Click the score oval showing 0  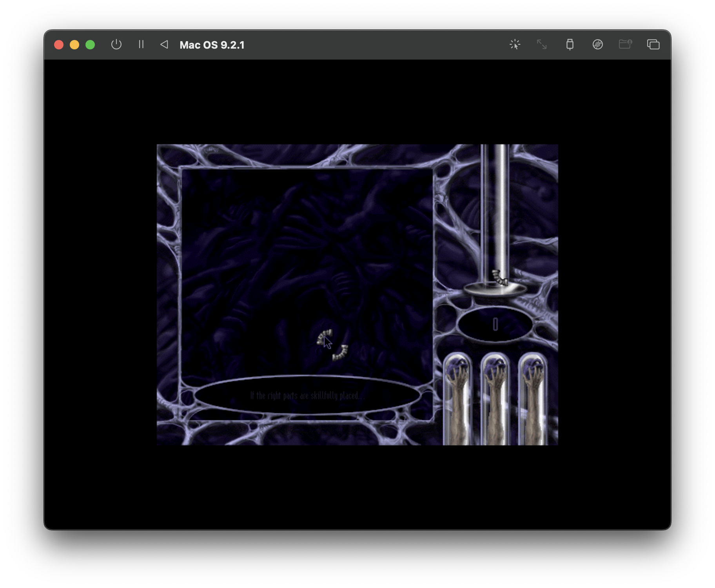click(x=495, y=324)
